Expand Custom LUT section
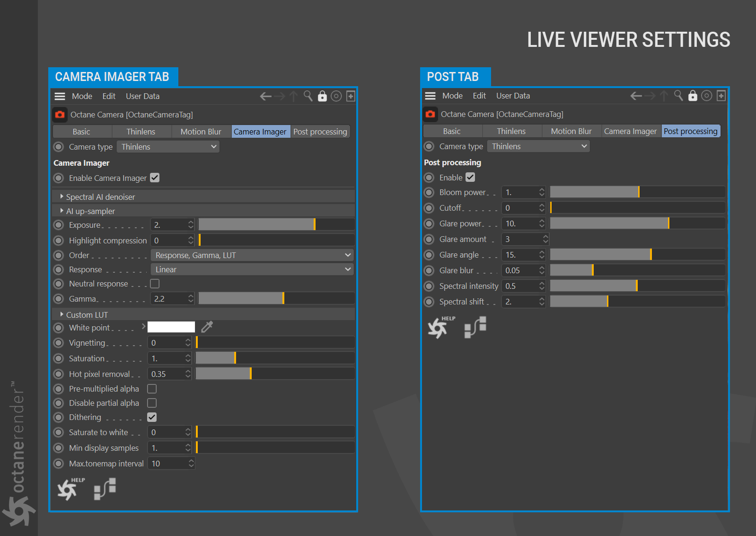This screenshot has width=756, height=536. click(62, 314)
